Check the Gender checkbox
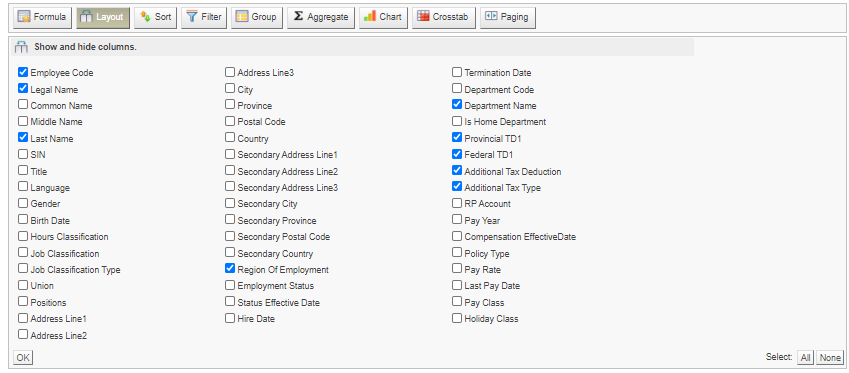 click(23, 203)
